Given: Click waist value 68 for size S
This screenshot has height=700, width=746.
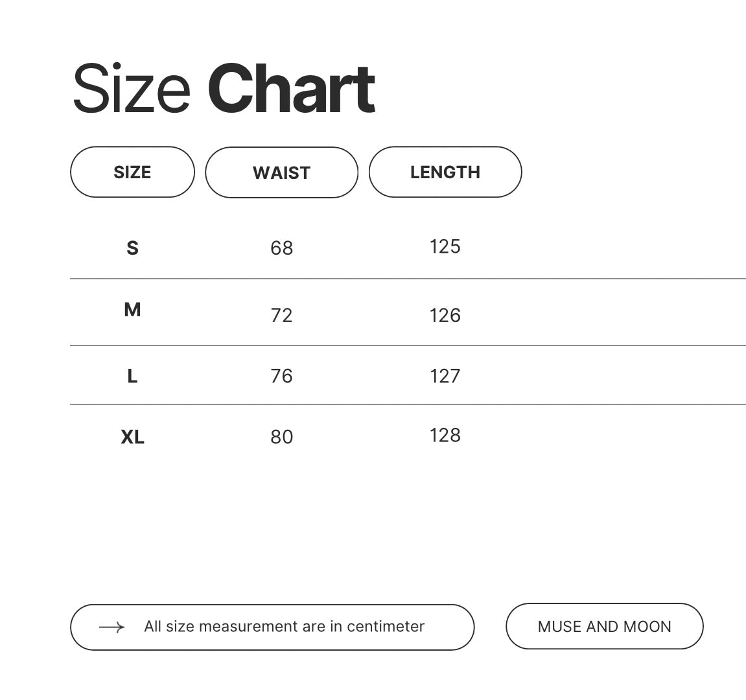Looking at the screenshot, I should tap(281, 248).
